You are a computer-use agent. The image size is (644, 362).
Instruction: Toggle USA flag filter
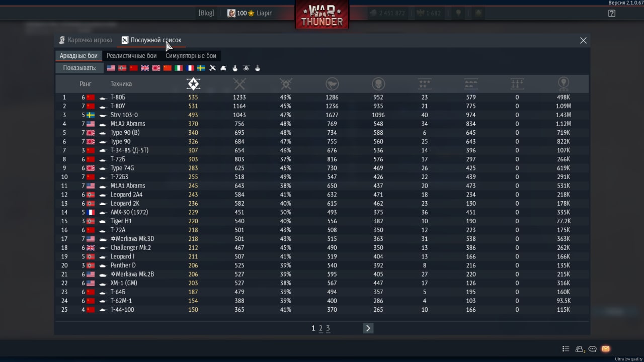point(111,68)
